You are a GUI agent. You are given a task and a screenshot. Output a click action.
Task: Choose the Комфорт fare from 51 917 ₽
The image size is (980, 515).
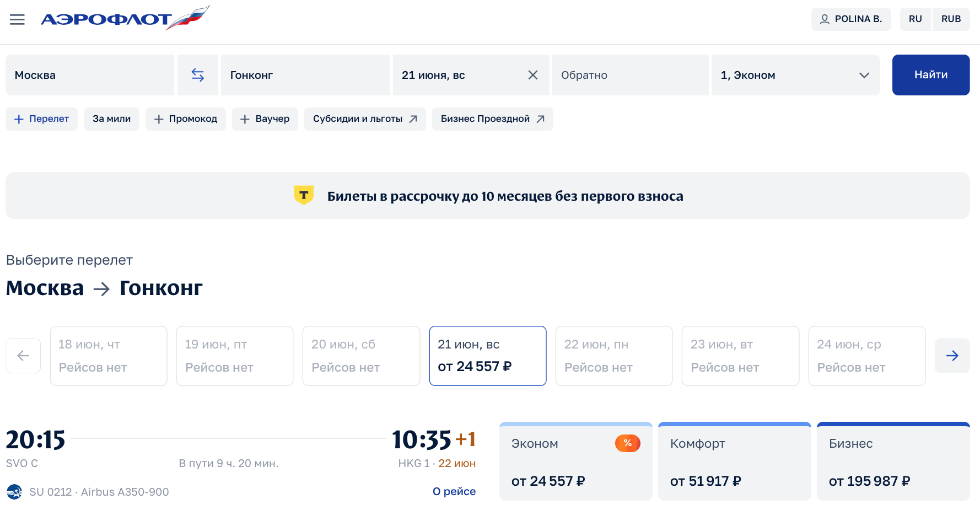click(735, 462)
